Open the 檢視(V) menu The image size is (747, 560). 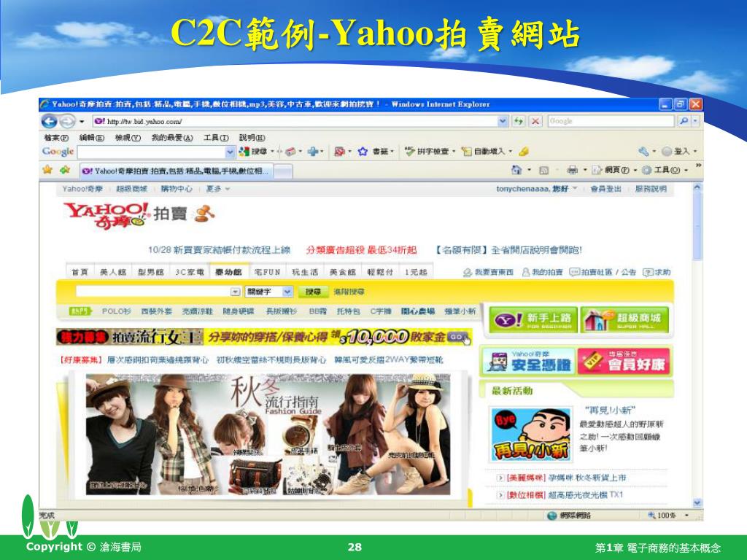point(128,138)
